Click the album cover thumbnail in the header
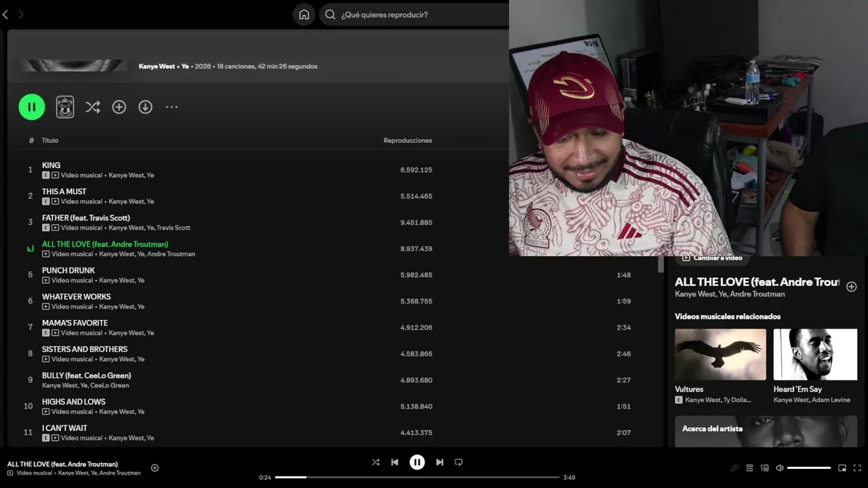 tap(73, 65)
